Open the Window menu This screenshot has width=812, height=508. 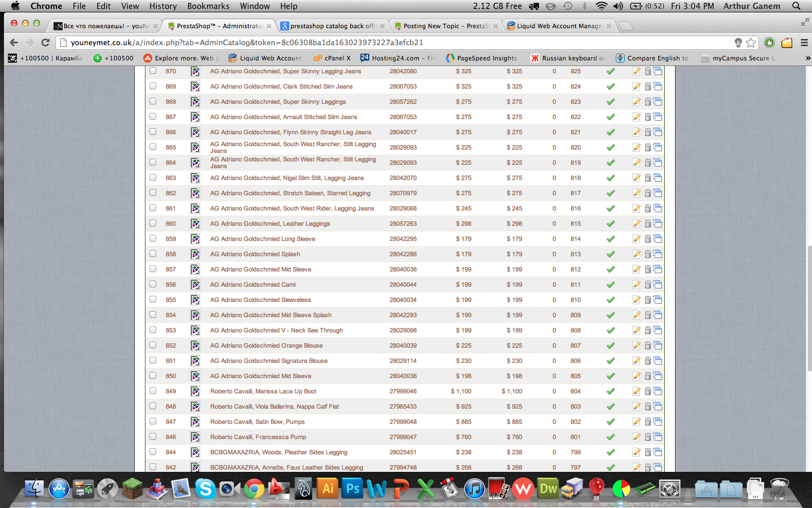[255, 6]
